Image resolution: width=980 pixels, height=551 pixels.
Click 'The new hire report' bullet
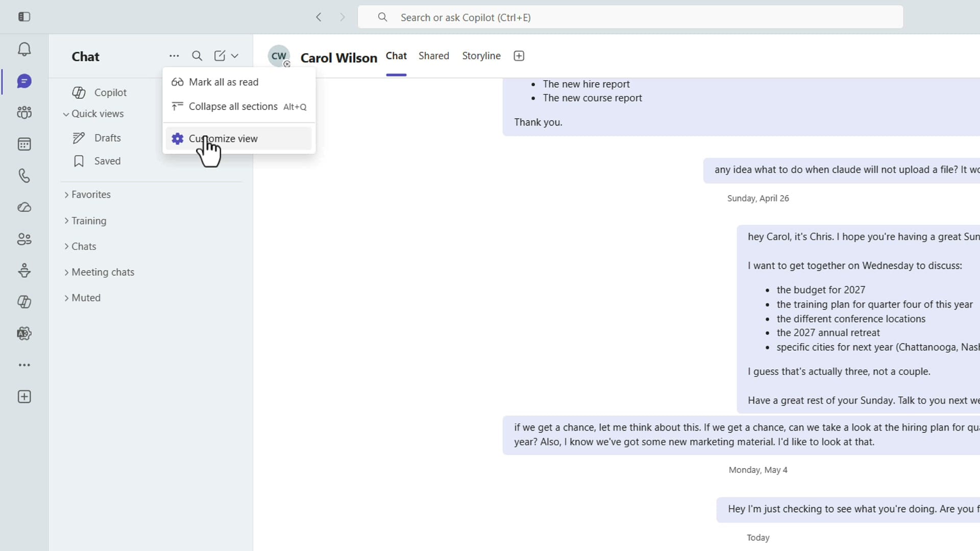point(586,84)
